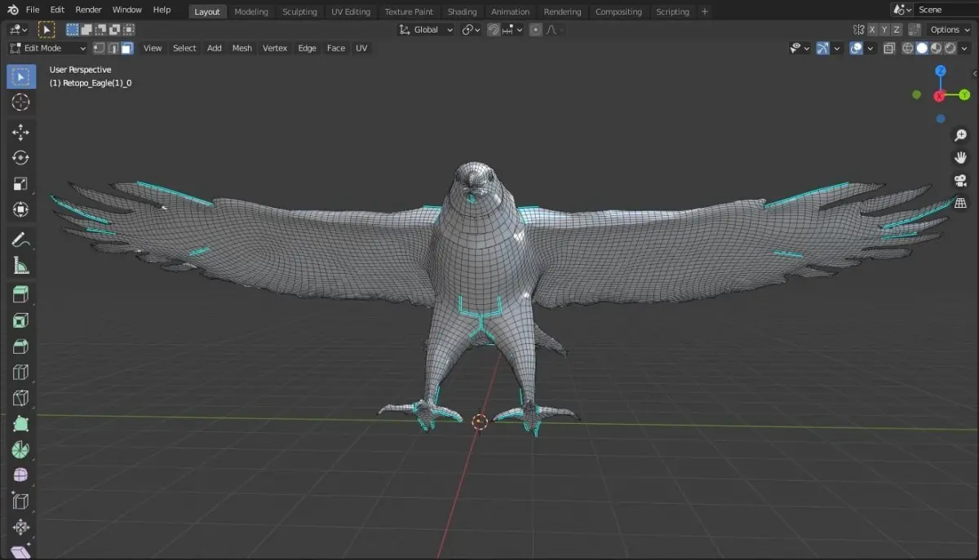Click the Y axis on navigation gizmo
The image size is (979, 560).
click(x=963, y=95)
